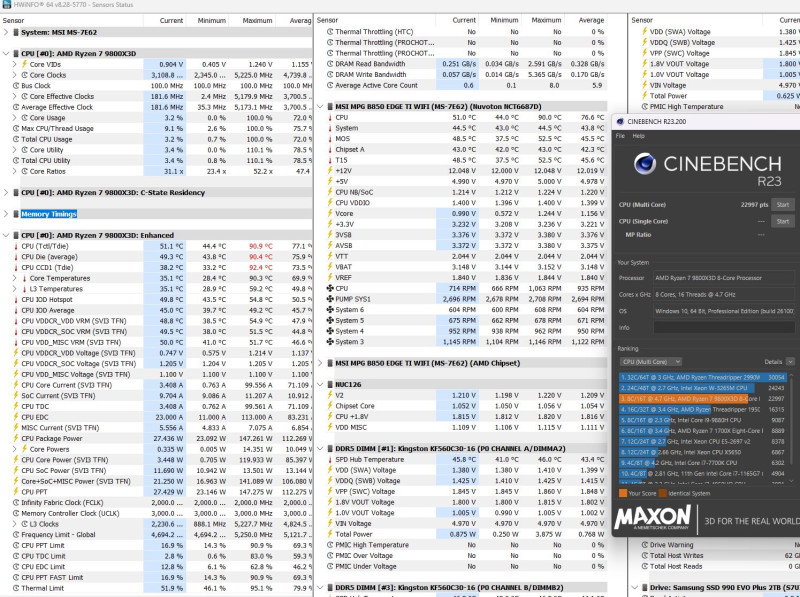The height and width of the screenshot is (597, 800).
Task: Click the Cinebench logo sphere icon
Action: pyautogui.click(x=645, y=164)
